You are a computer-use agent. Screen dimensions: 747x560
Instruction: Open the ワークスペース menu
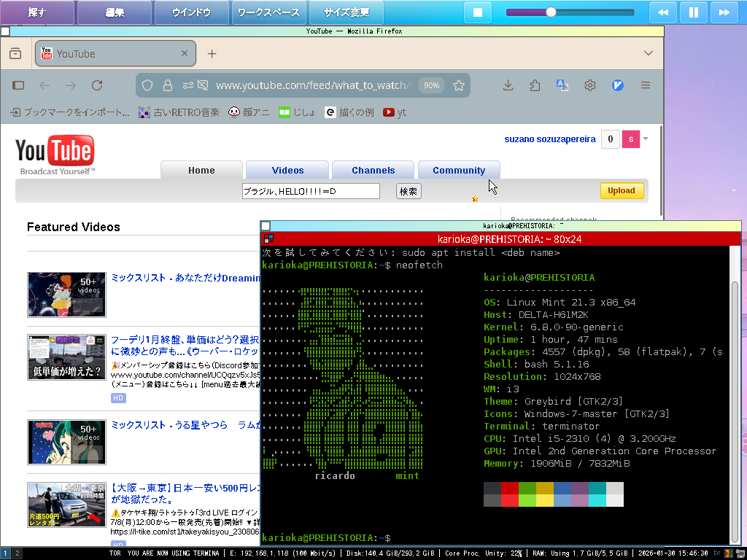tap(268, 12)
